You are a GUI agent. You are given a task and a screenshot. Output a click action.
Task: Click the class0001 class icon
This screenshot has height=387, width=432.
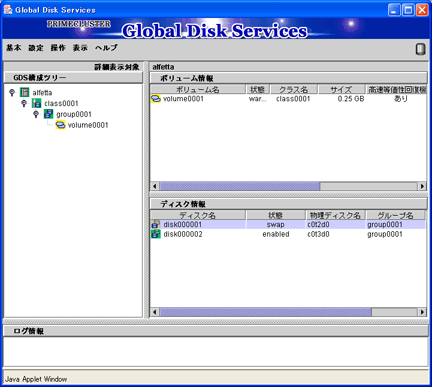[x=37, y=103]
